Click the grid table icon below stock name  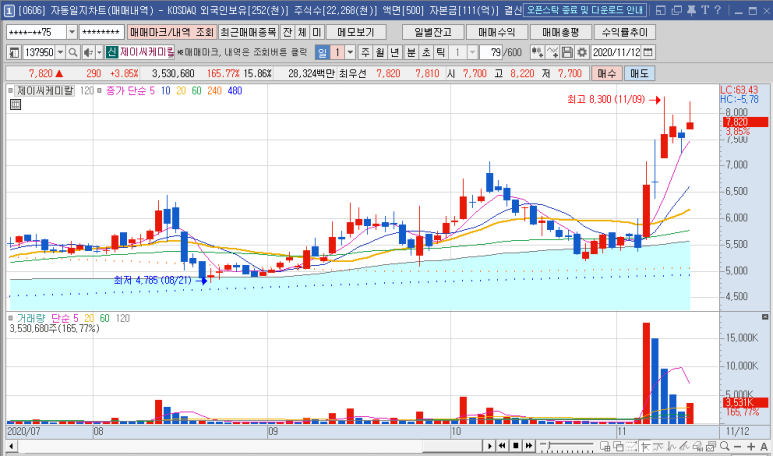coord(15,104)
